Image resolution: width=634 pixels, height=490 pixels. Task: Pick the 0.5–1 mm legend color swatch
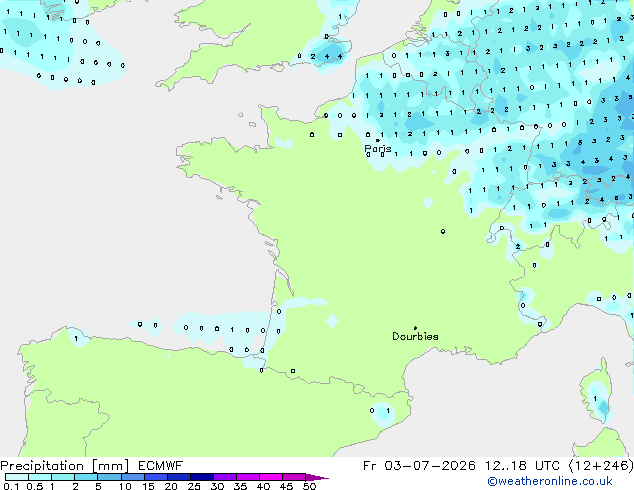pos(40,477)
